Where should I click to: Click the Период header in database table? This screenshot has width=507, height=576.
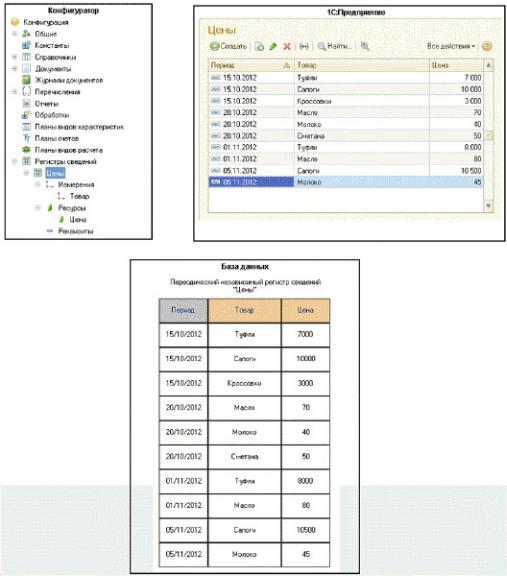[x=183, y=310]
